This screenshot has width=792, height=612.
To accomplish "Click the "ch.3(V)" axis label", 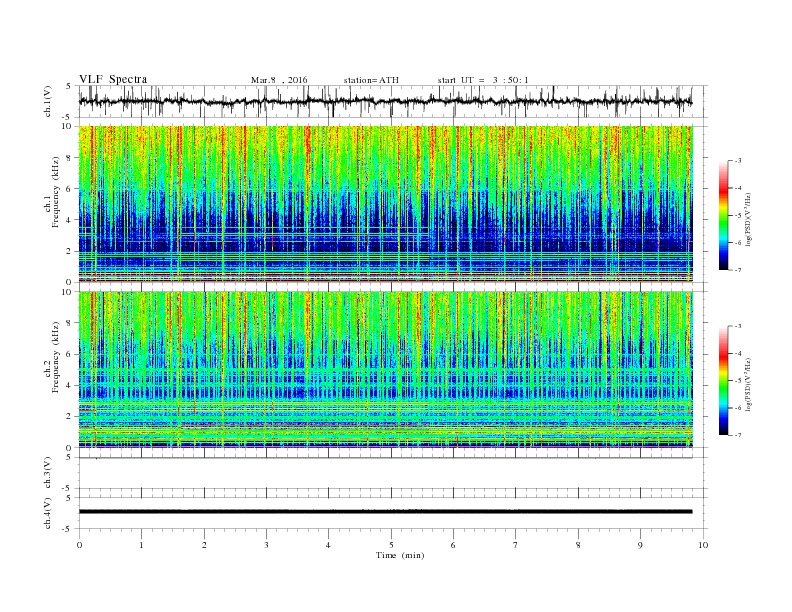I will pyautogui.click(x=48, y=473).
